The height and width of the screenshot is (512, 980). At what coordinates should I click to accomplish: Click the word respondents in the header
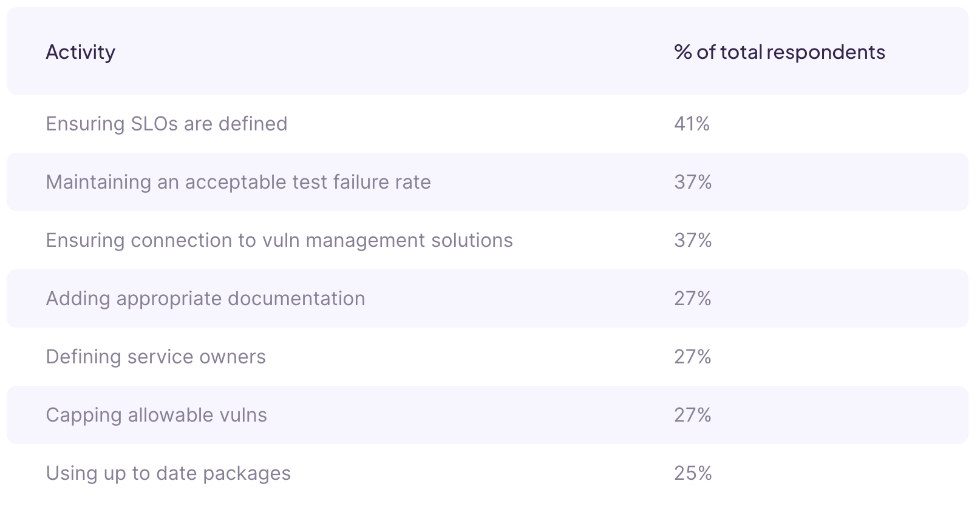pos(826,52)
